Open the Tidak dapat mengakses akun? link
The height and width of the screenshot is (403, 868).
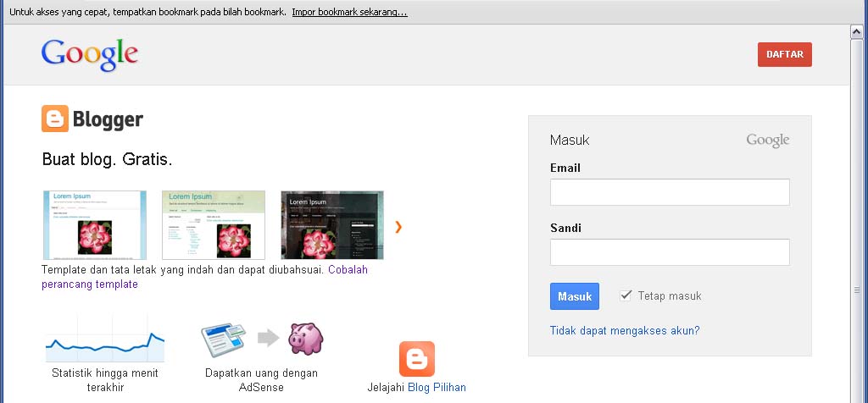tap(625, 330)
